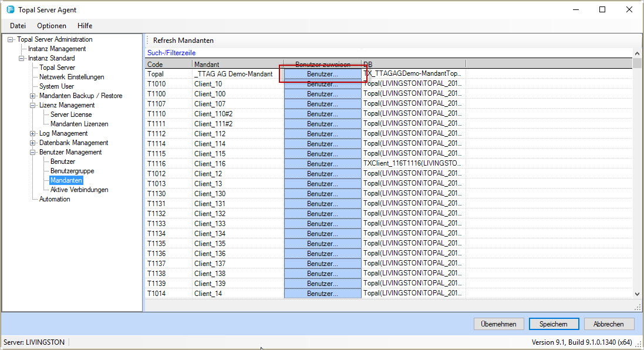Click the Benutzer... button for _TTAG AG Demo-Mandant
The width and height of the screenshot is (644, 350).
(x=322, y=74)
